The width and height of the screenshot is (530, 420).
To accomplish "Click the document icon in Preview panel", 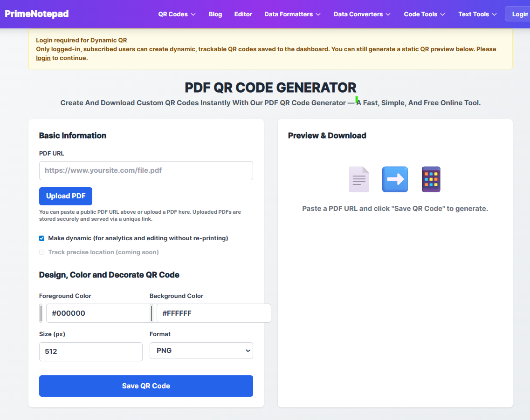I will tap(359, 179).
